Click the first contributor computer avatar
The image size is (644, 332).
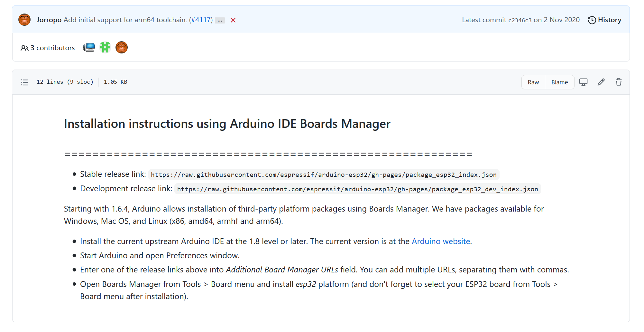pyautogui.click(x=89, y=47)
